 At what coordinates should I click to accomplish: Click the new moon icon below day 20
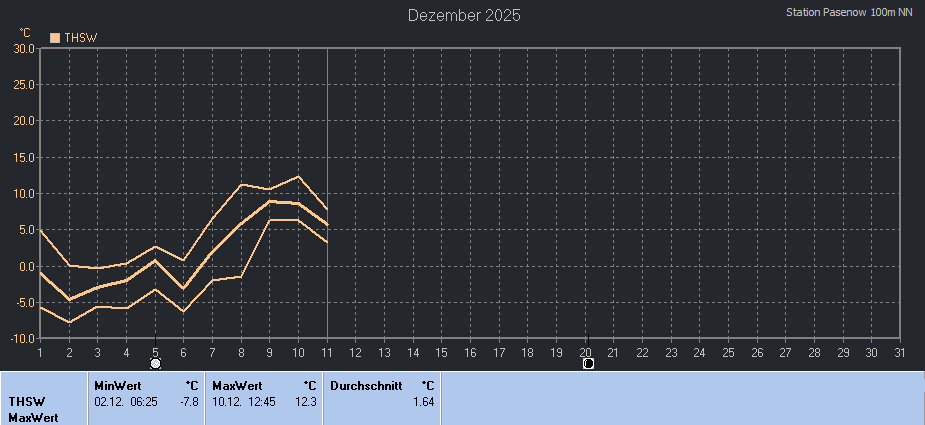pos(588,363)
